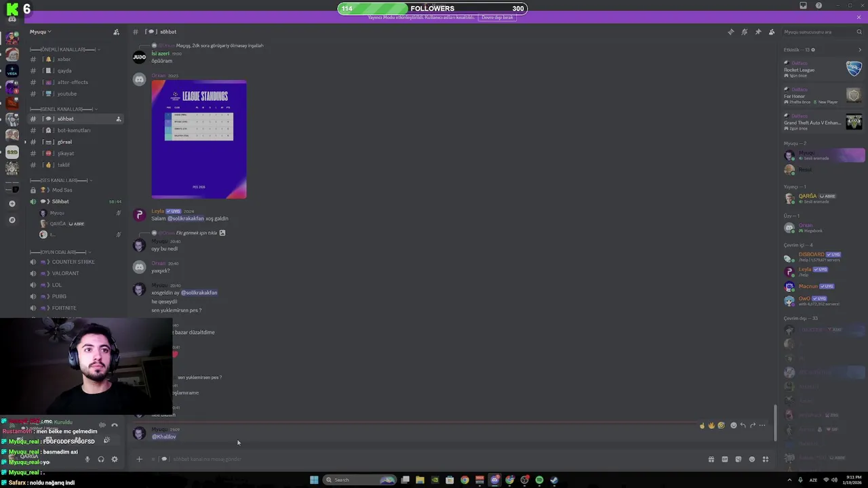Image resolution: width=868 pixels, height=488 pixels.
Task: Click invite people icon beside server name
Action: pyautogui.click(x=116, y=32)
